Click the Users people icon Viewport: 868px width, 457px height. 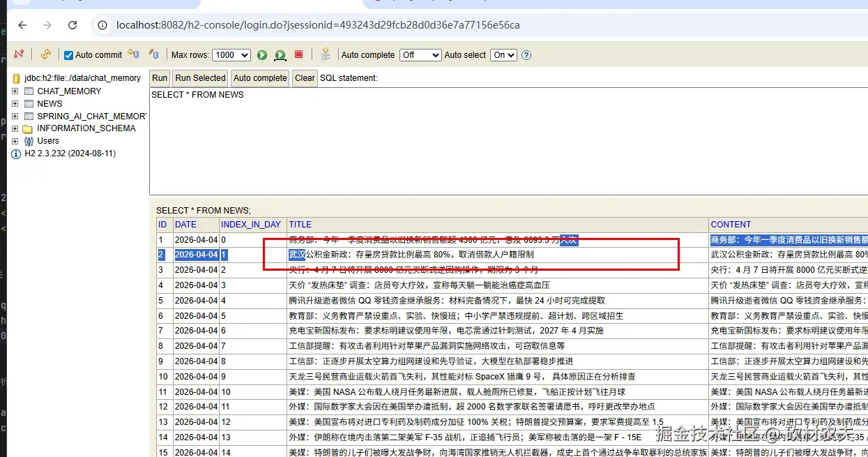[x=29, y=141]
